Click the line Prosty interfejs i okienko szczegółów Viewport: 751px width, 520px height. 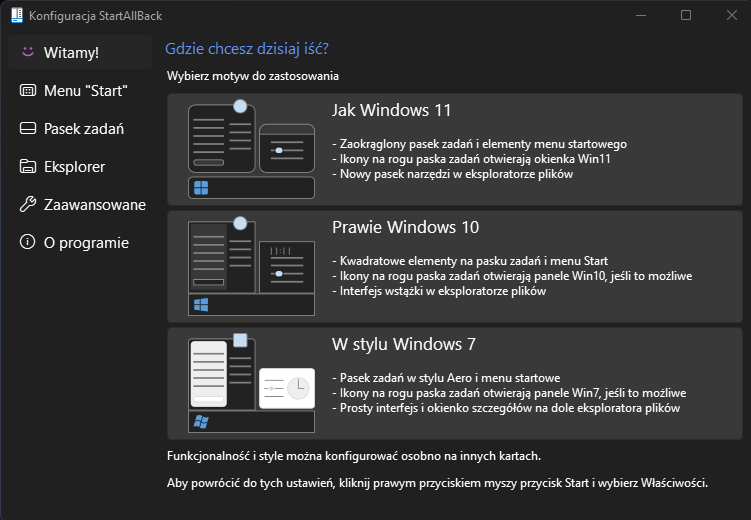[x=506, y=408]
